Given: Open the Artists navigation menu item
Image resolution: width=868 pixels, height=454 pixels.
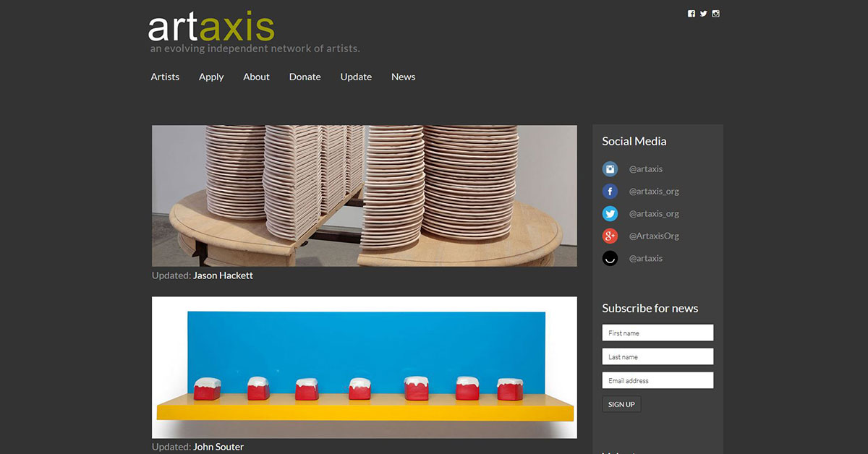Looking at the screenshot, I should point(164,77).
